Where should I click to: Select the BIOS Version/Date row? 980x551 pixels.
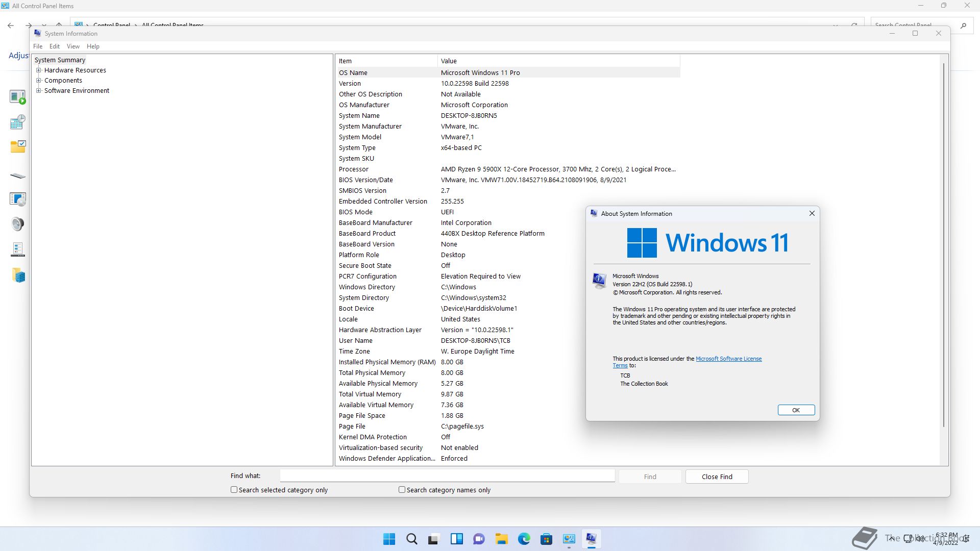pos(508,180)
